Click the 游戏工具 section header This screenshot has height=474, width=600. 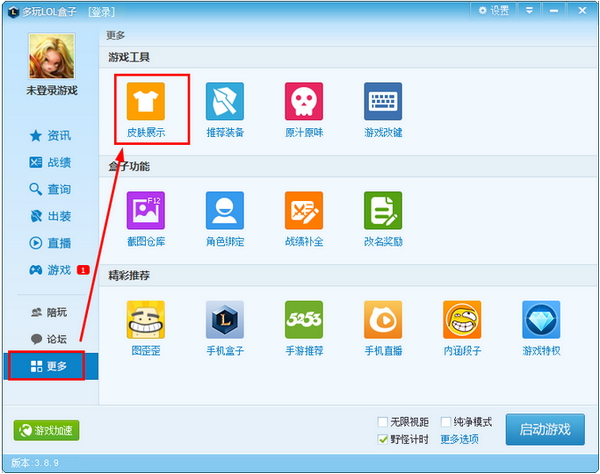click(129, 57)
